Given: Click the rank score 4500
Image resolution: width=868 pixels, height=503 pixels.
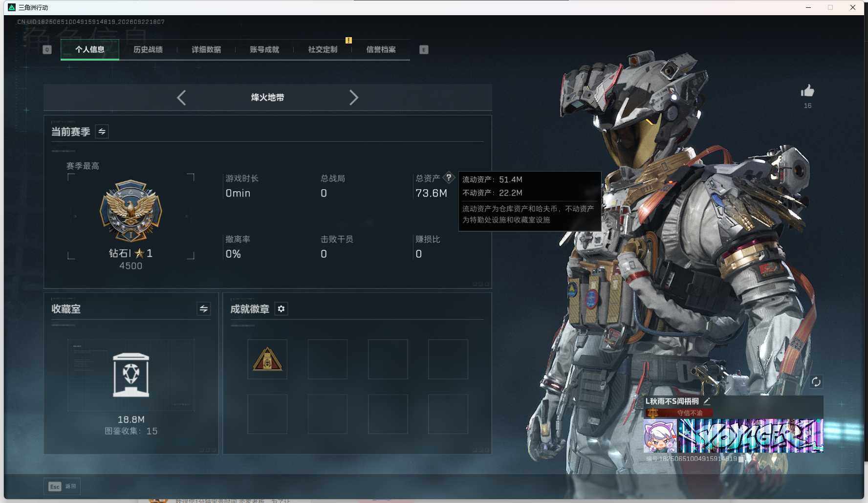Looking at the screenshot, I should [x=131, y=266].
